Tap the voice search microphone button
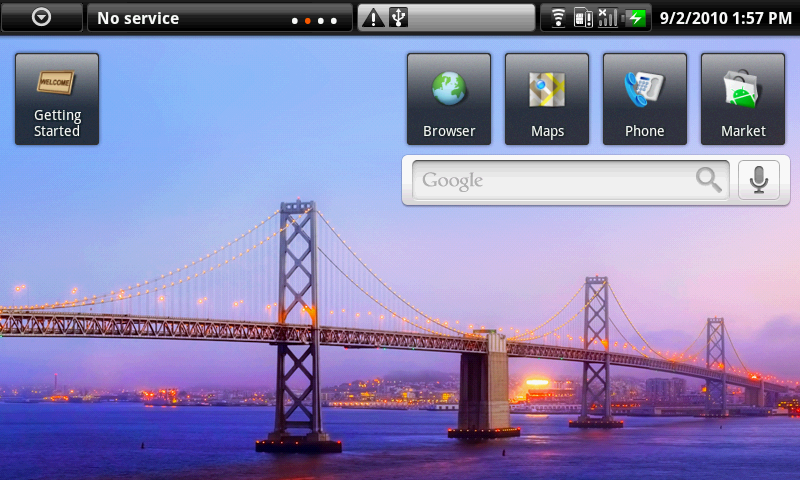 (x=759, y=180)
